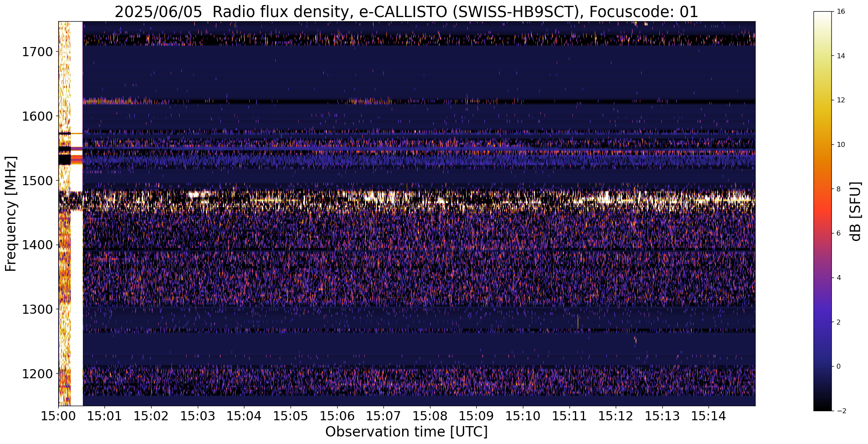Click the colorbar tick label 6
868x444 pixels.
click(x=839, y=233)
